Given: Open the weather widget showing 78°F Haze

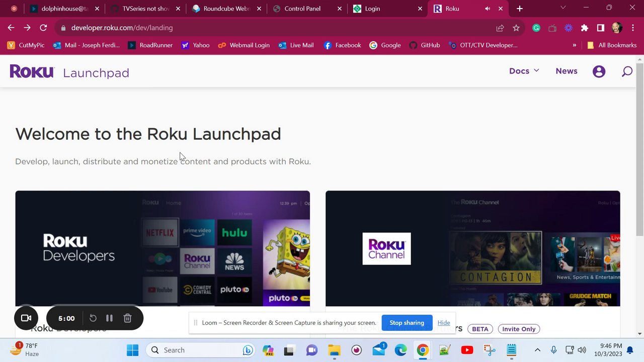Looking at the screenshot, I should (24, 350).
